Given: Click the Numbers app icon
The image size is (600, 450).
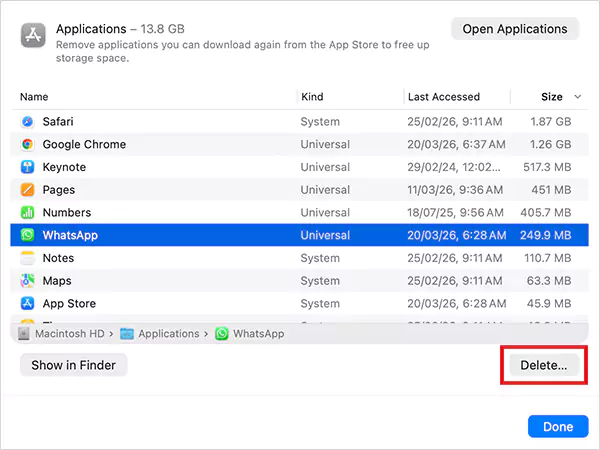Looking at the screenshot, I should click(x=27, y=212).
